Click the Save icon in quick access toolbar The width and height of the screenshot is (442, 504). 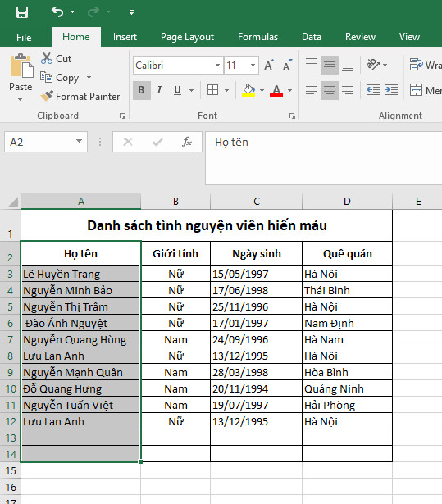(x=22, y=12)
